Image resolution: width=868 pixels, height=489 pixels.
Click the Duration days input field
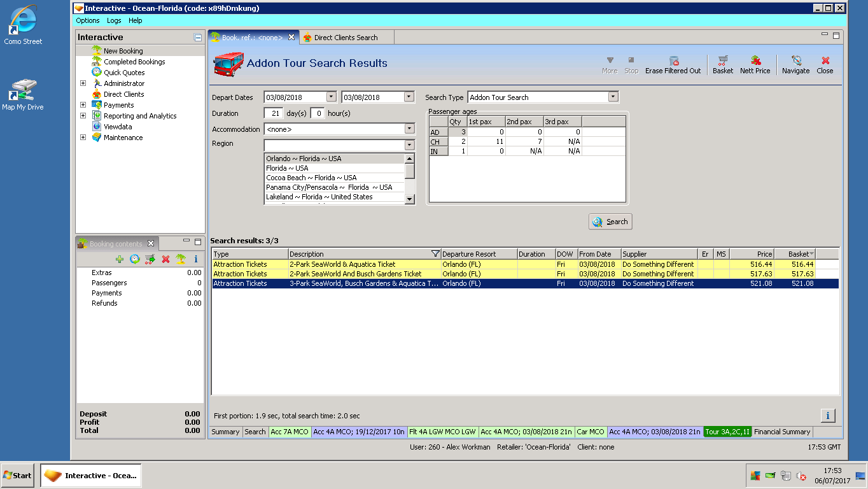[x=273, y=113]
